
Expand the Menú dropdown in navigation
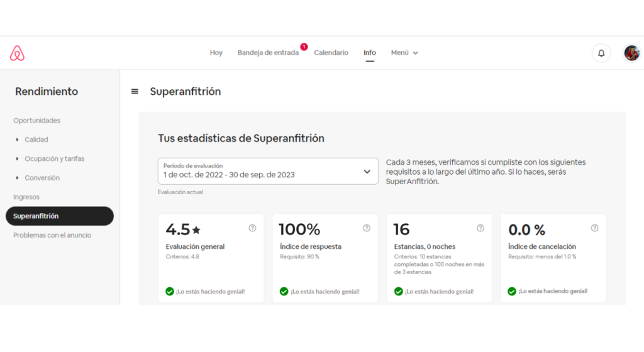(x=404, y=53)
